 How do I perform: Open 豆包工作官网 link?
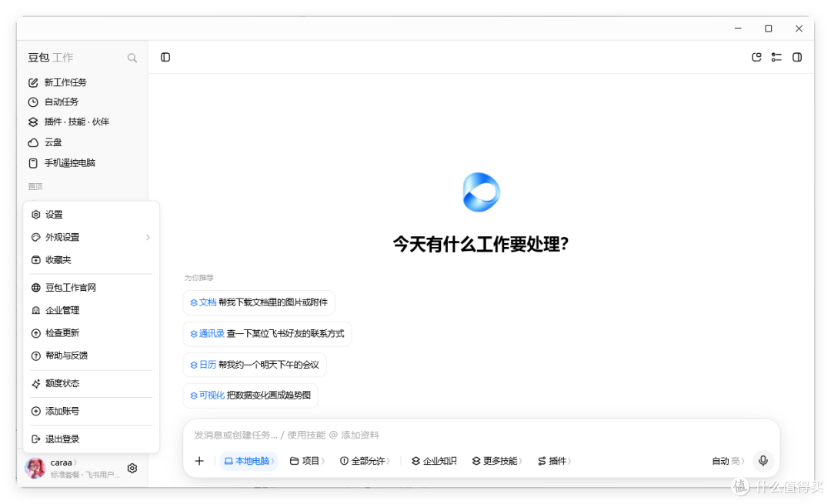point(91,288)
